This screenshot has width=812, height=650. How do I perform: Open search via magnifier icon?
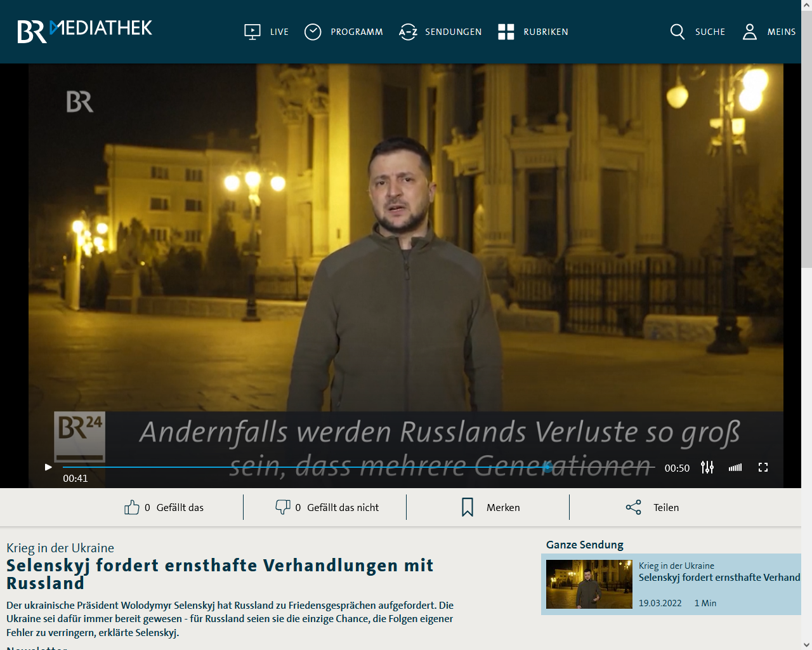678,32
